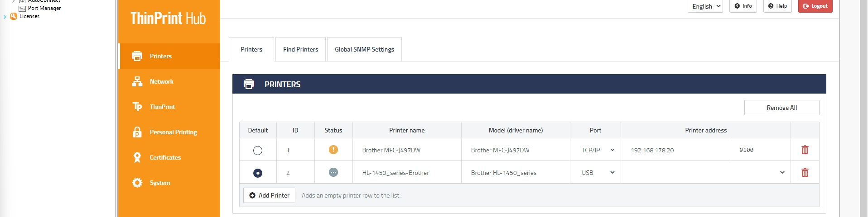Open the Network sidebar section
The image size is (868, 217).
coord(161,81)
